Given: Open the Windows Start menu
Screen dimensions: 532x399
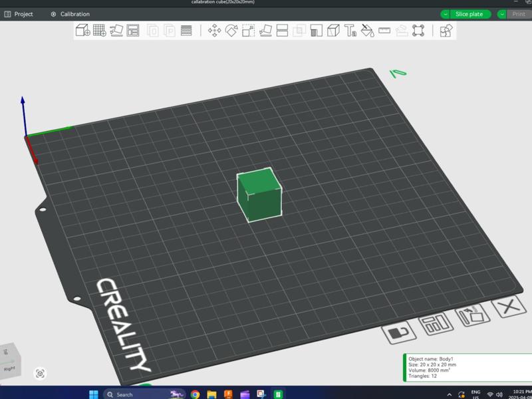Looking at the screenshot, I should click(x=94, y=394).
